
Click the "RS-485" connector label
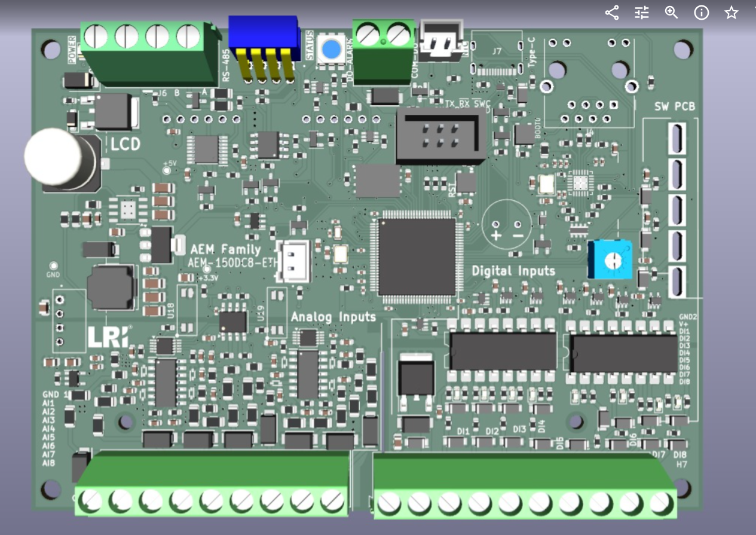[x=226, y=66]
